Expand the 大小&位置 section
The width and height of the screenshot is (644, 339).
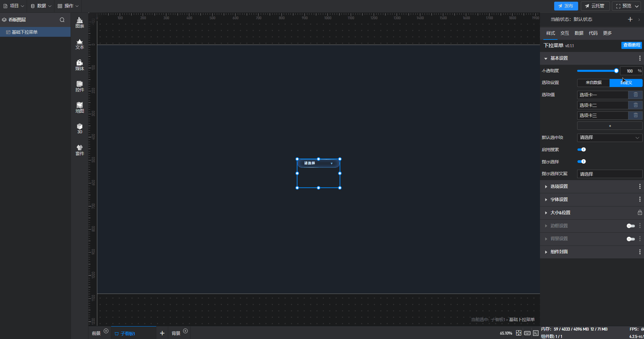(x=546, y=213)
